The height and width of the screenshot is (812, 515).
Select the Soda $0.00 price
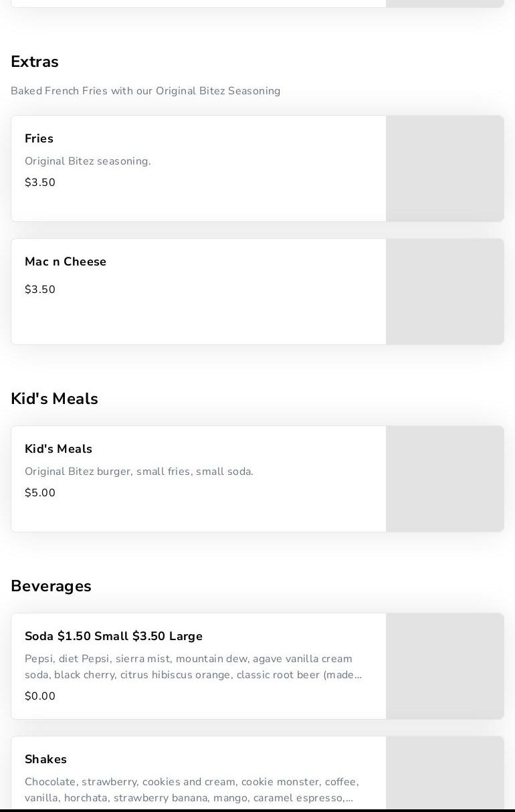pyautogui.click(x=40, y=696)
